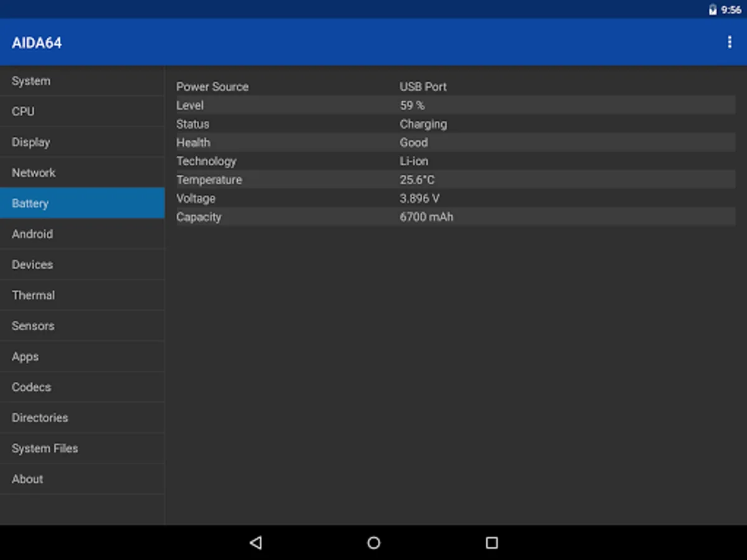747x560 pixels.
Task: Open the Sensors section
Action: tap(82, 325)
